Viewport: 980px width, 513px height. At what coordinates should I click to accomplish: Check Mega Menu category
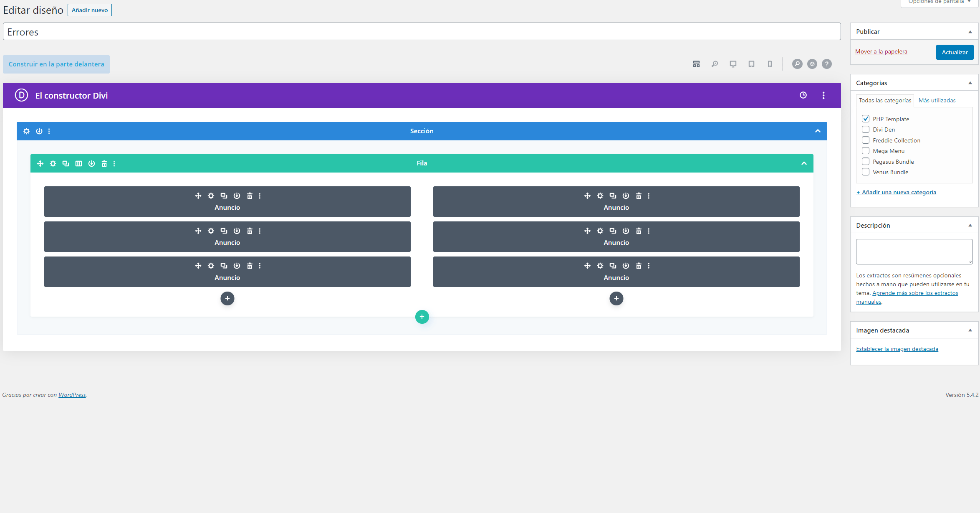point(866,151)
